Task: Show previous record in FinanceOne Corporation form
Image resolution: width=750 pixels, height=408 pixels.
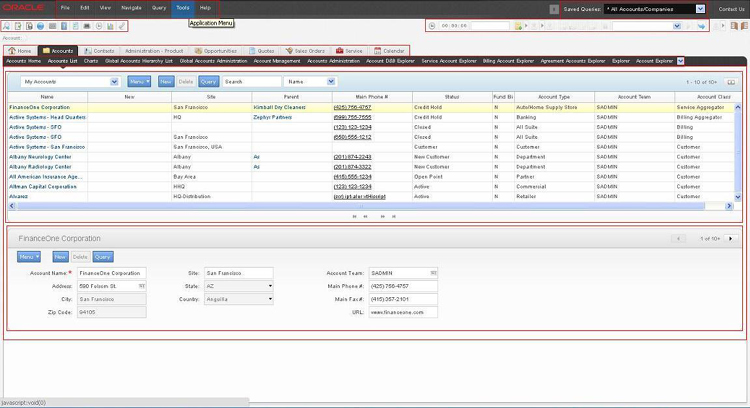Action: tap(678, 238)
